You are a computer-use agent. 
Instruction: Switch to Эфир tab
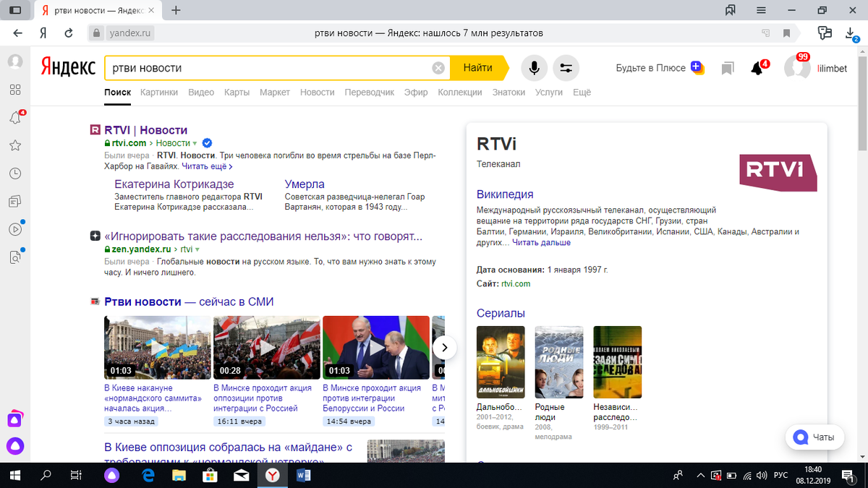416,93
